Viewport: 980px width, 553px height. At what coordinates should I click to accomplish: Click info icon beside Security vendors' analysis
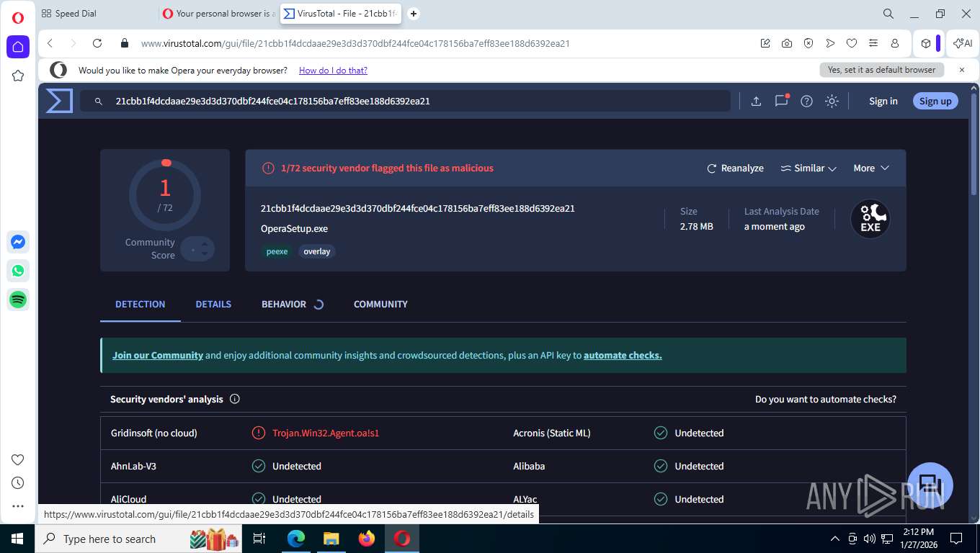point(234,399)
